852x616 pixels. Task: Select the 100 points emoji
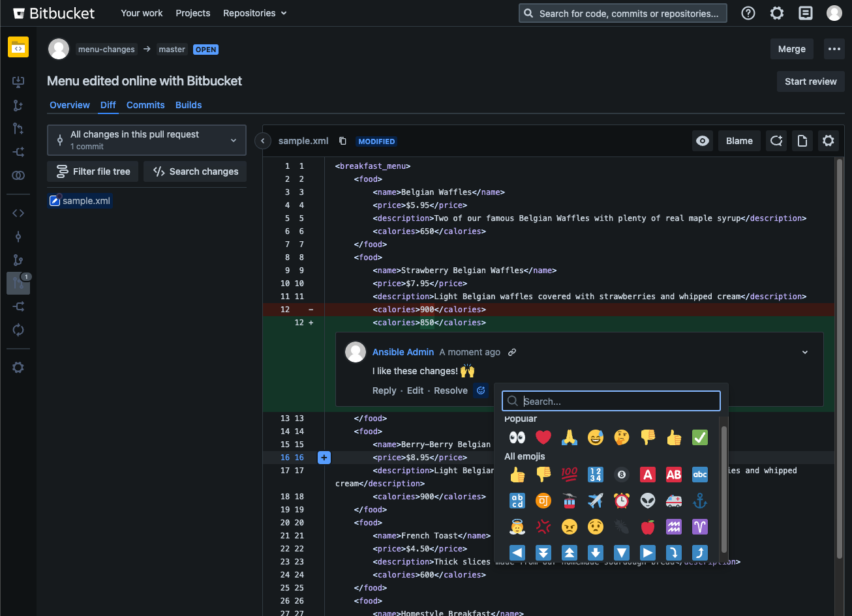tap(570, 475)
